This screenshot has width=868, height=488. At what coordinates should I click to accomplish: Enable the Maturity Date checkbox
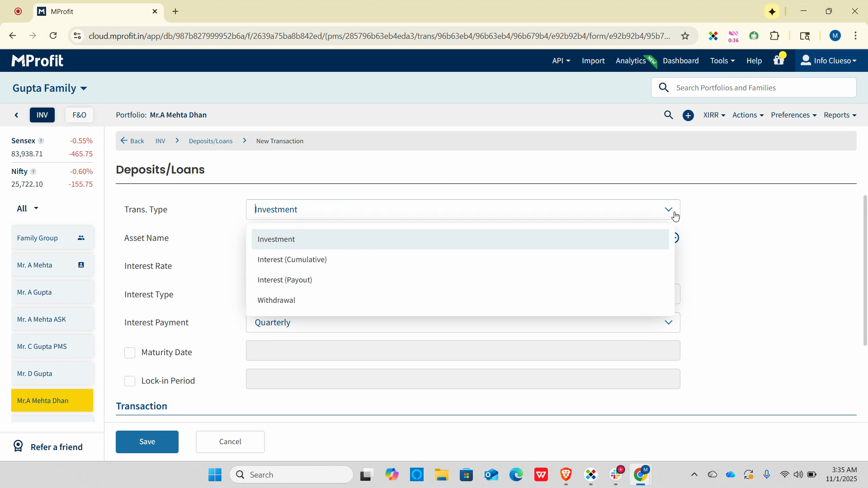(x=130, y=353)
